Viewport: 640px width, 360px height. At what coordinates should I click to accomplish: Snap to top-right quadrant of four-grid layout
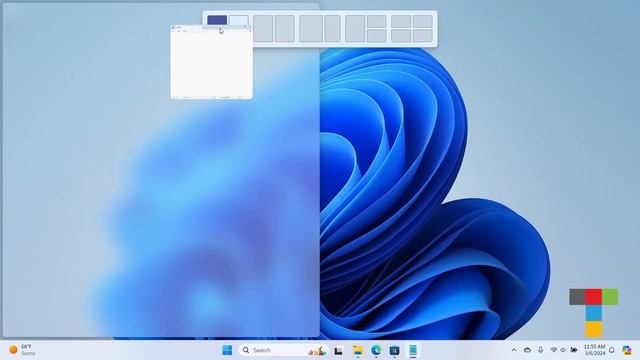[x=422, y=21]
